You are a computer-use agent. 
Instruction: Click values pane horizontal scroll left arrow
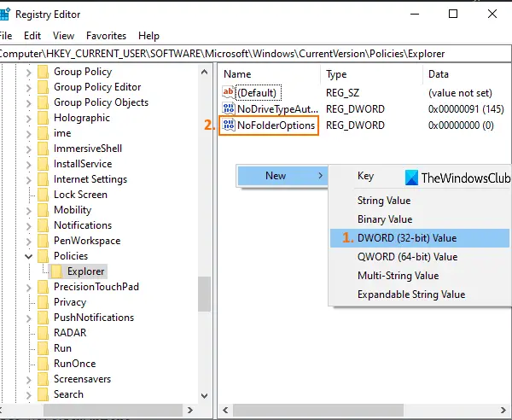pos(225,410)
